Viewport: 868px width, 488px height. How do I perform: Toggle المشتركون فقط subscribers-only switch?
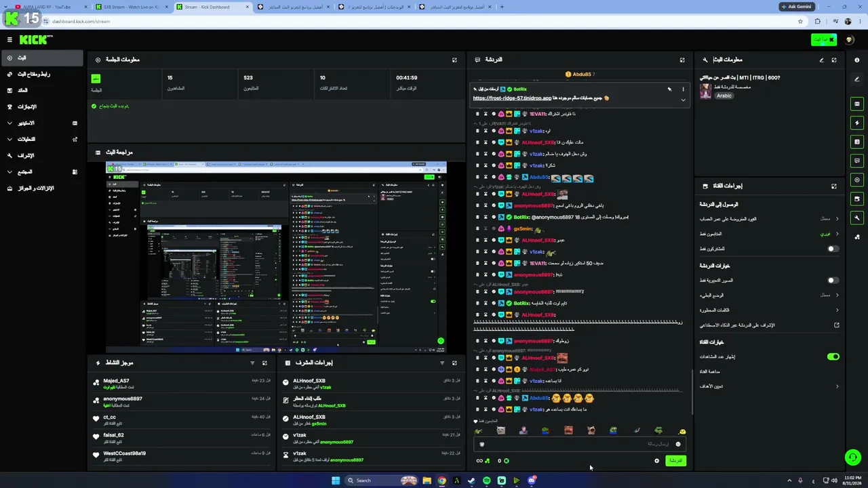coord(833,249)
